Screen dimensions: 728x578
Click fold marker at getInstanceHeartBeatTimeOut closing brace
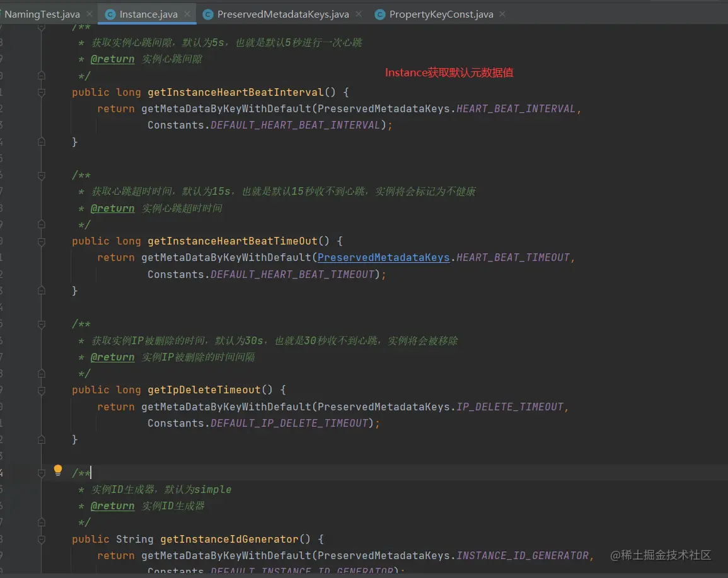42,291
